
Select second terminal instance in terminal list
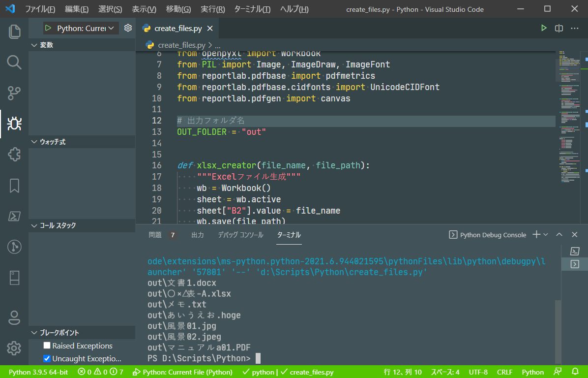pos(575,264)
